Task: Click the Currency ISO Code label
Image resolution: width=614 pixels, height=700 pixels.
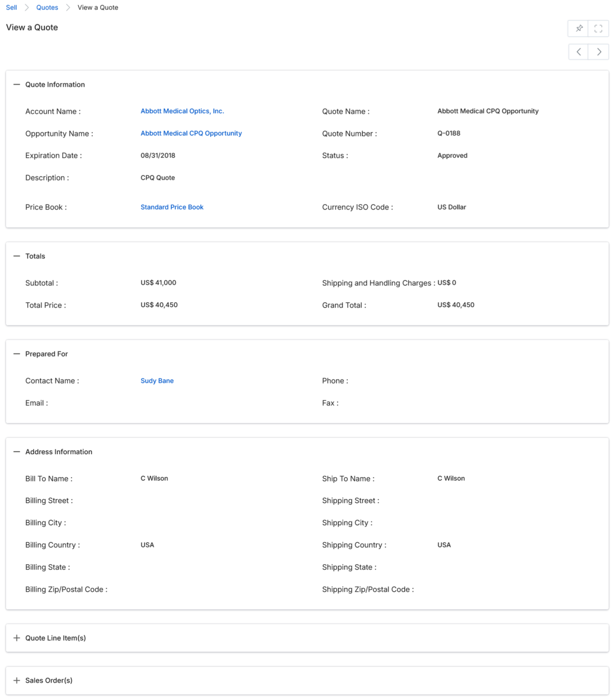Action: (358, 207)
